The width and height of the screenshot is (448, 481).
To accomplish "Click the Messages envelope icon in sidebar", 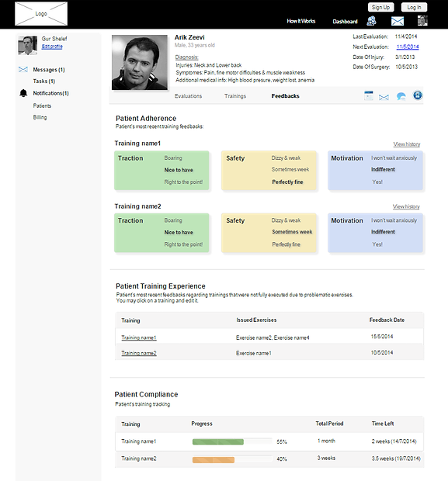I will pyautogui.click(x=23, y=70).
